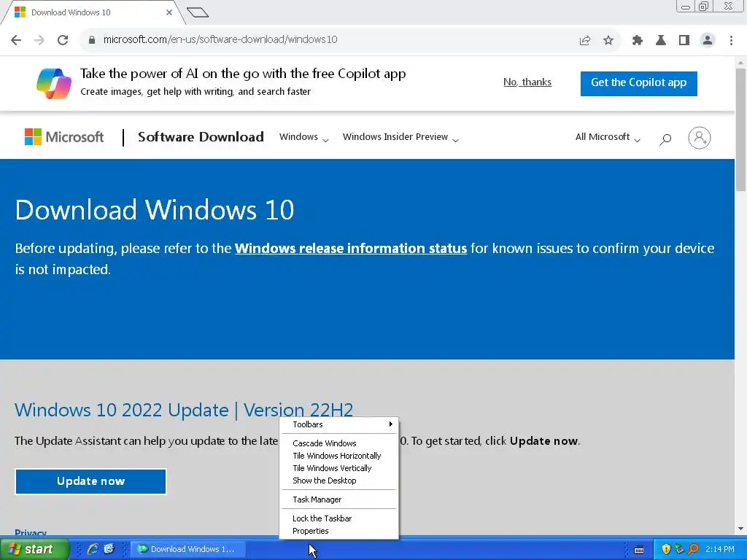Click the Download Windows 10 taskbar button

click(188, 549)
